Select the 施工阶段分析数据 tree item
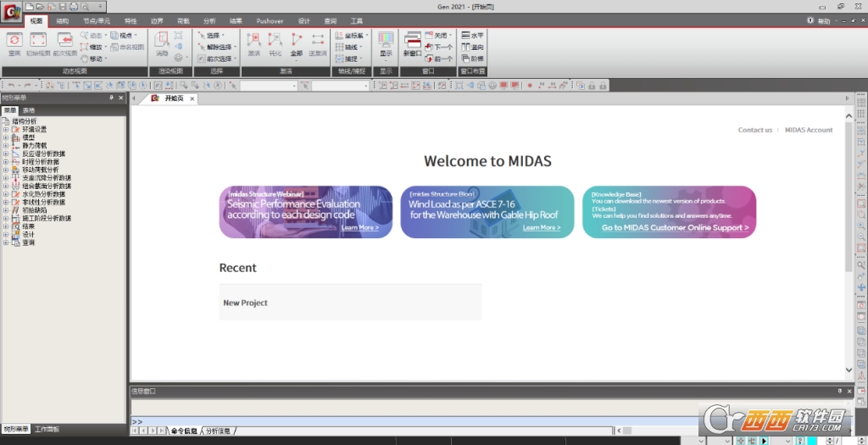The width and height of the screenshot is (868, 445). 47,218
